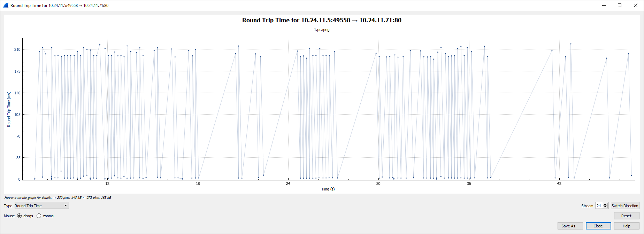Screen dimensions: 644x234
Task: Select the zooms mouse radio button
Action: coord(39,216)
